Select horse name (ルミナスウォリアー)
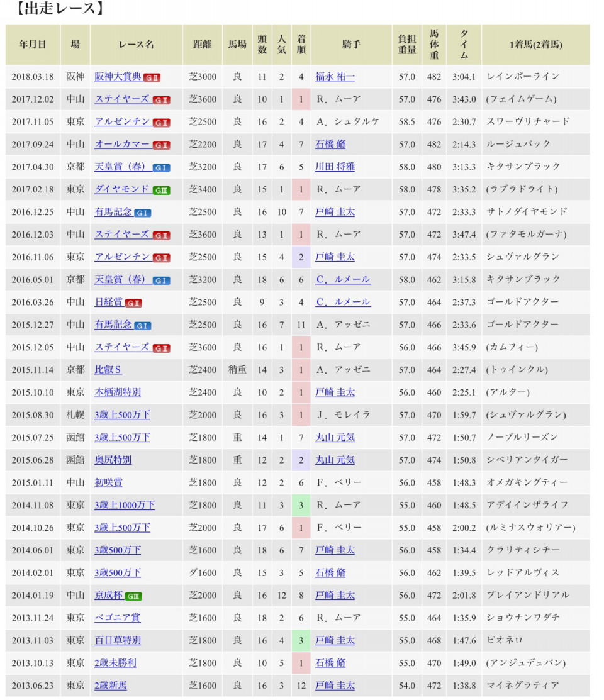 (x=531, y=528)
